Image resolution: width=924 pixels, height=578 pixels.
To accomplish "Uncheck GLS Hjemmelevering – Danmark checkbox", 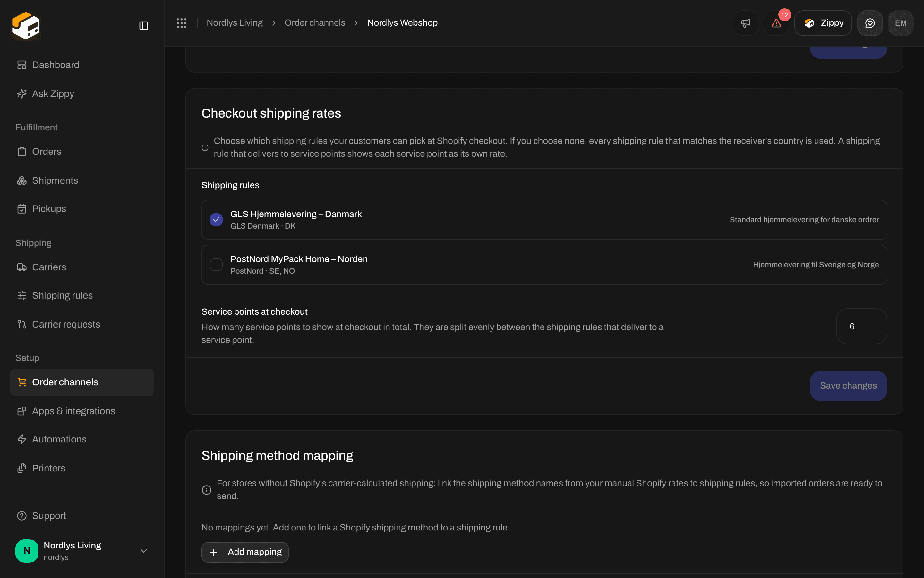I will (216, 219).
